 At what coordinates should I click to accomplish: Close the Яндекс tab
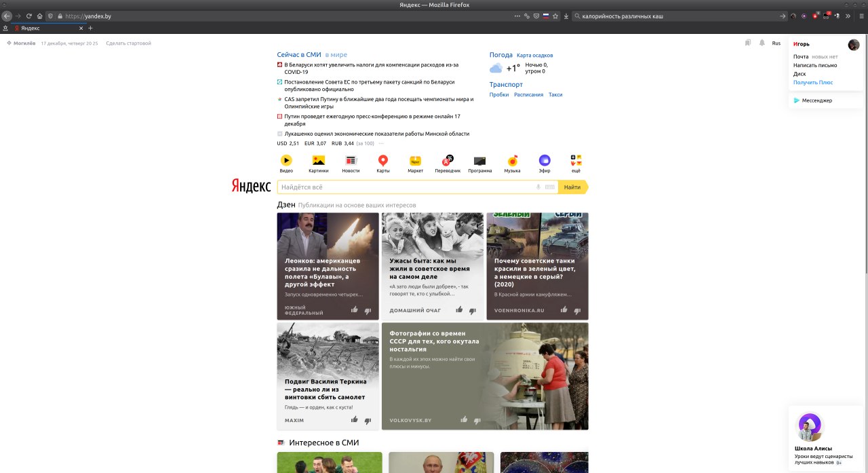click(x=81, y=28)
